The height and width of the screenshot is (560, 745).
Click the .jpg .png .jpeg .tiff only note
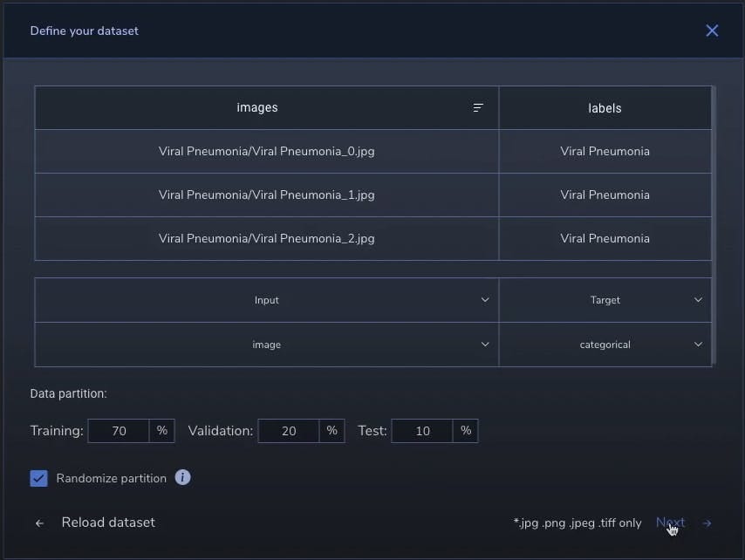pyautogui.click(x=578, y=523)
